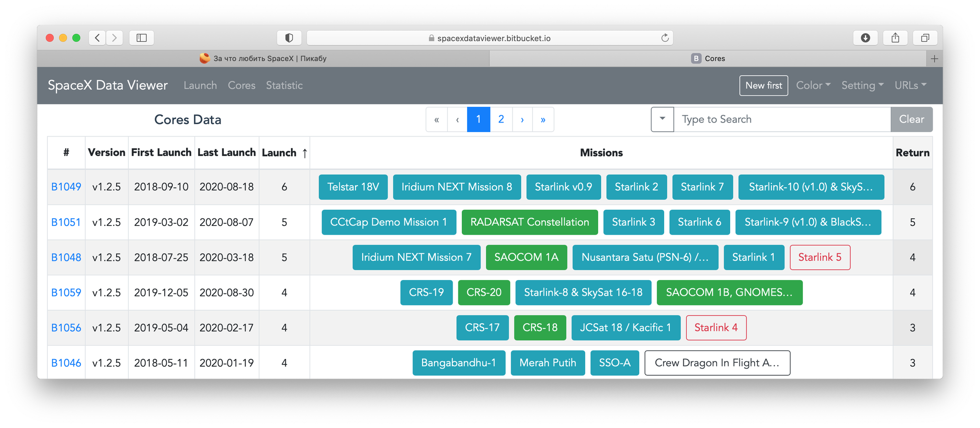The height and width of the screenshot is (428, 980).
Task: Open core B1056 link
Action: [66, 327]
